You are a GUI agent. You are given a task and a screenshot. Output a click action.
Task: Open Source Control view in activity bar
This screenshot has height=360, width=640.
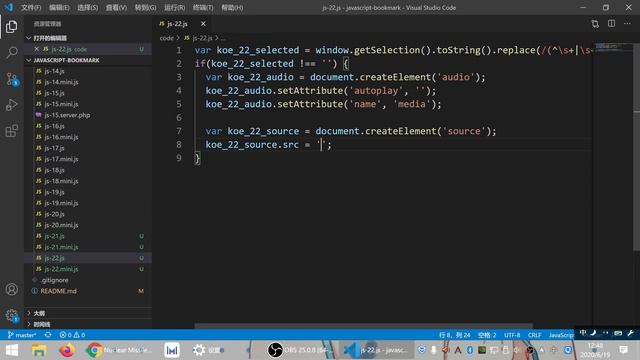(11, 79)
